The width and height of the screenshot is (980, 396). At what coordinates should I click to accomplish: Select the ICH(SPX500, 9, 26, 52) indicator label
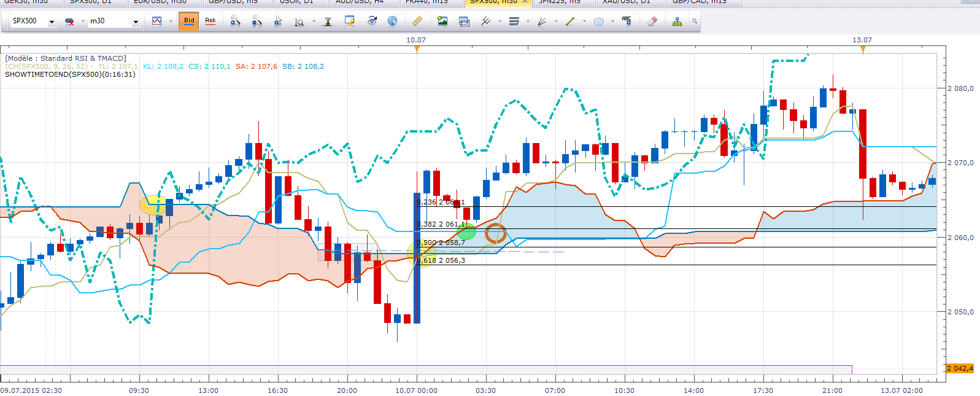click(x=47, y=66)
